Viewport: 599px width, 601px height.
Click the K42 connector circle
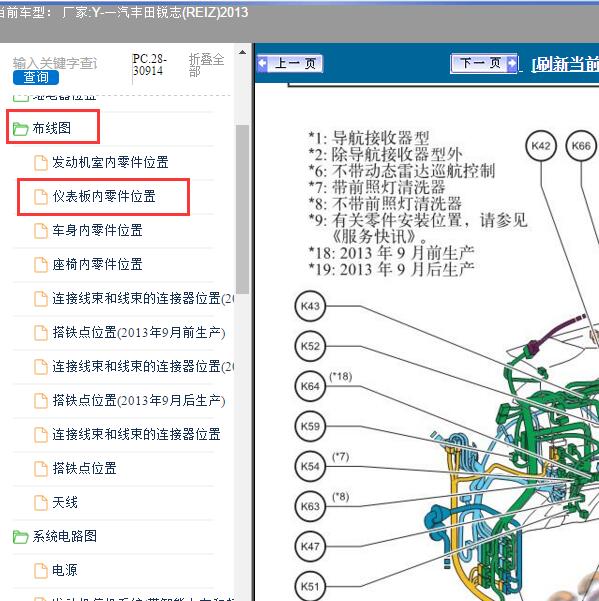pyautogui.click(x=541, y=146)
